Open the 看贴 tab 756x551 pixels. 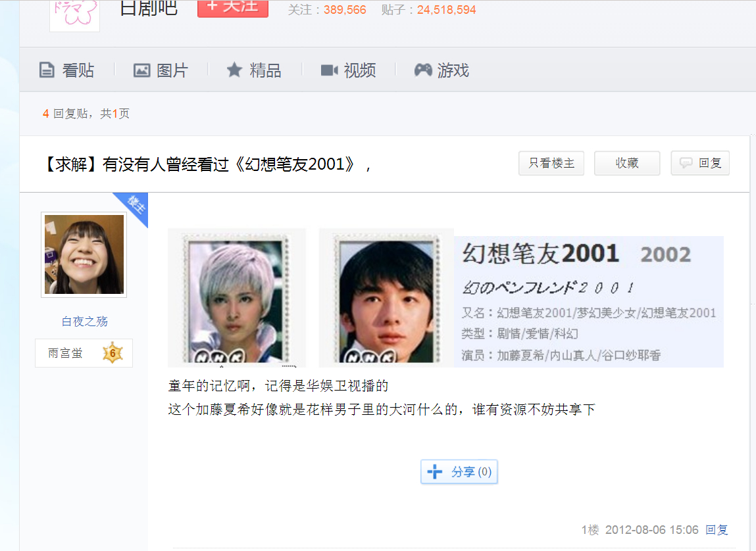coord(66,70)
